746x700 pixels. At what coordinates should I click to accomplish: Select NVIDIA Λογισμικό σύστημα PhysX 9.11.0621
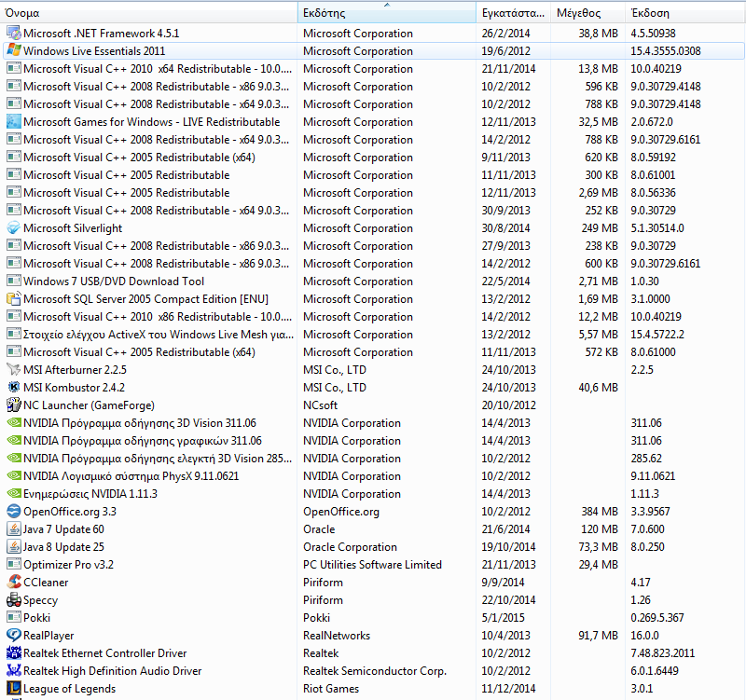[374, 476]
